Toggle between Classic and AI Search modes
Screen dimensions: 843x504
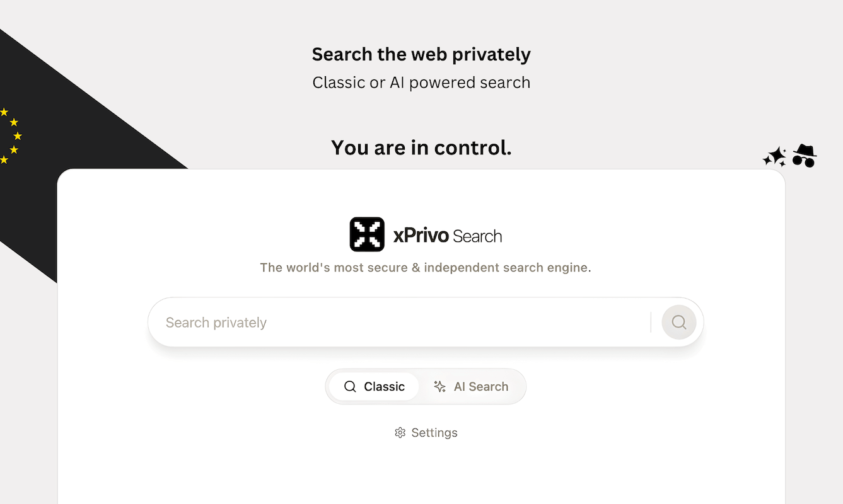point(426,386)
